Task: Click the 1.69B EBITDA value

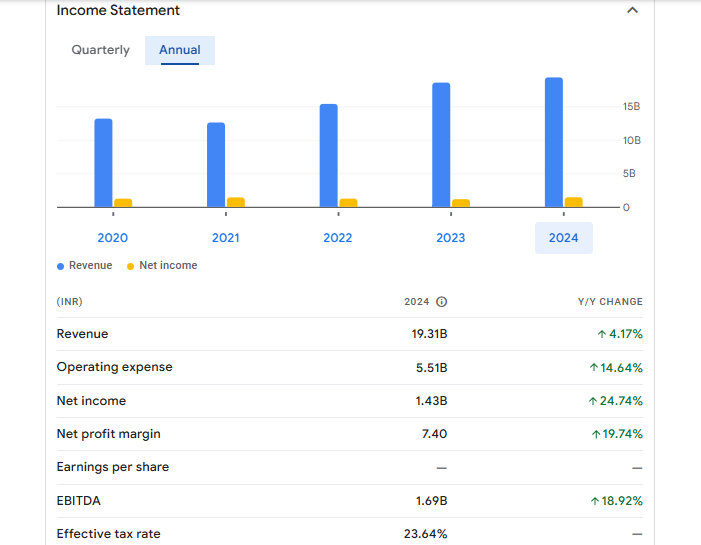Action: point(431,501)
